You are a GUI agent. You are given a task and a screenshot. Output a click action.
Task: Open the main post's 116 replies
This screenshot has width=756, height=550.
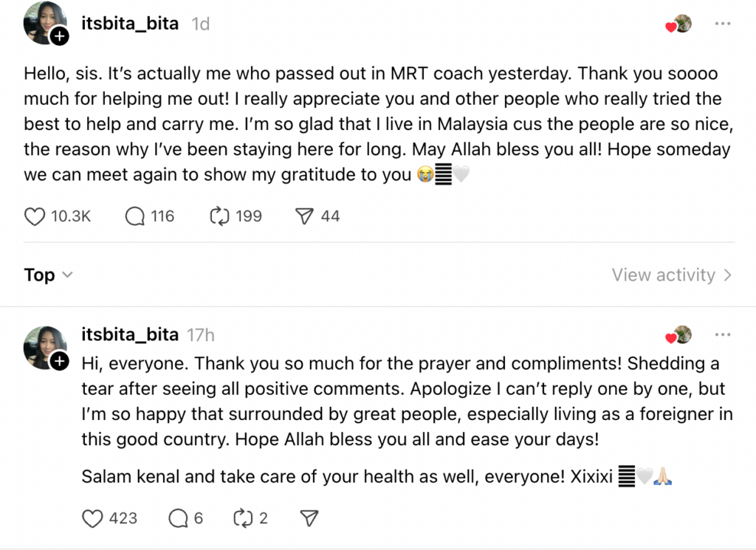click(135, 216)
